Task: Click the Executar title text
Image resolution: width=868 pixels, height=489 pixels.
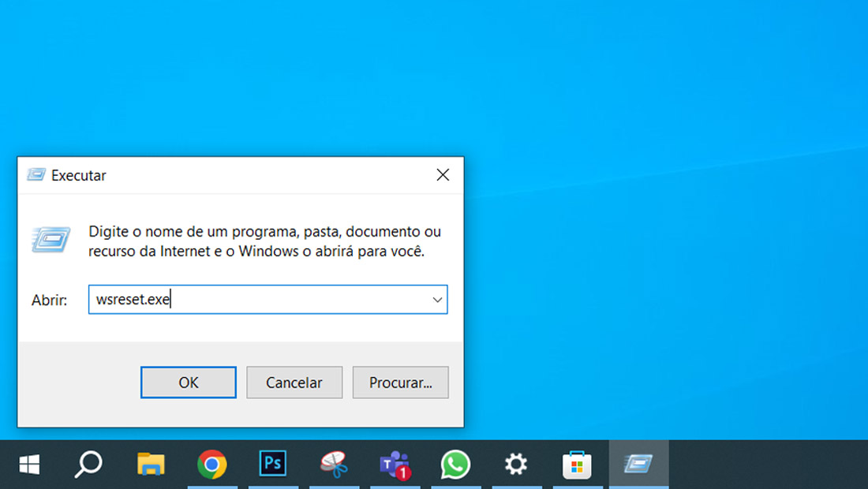Action: (x=79, y=175)
